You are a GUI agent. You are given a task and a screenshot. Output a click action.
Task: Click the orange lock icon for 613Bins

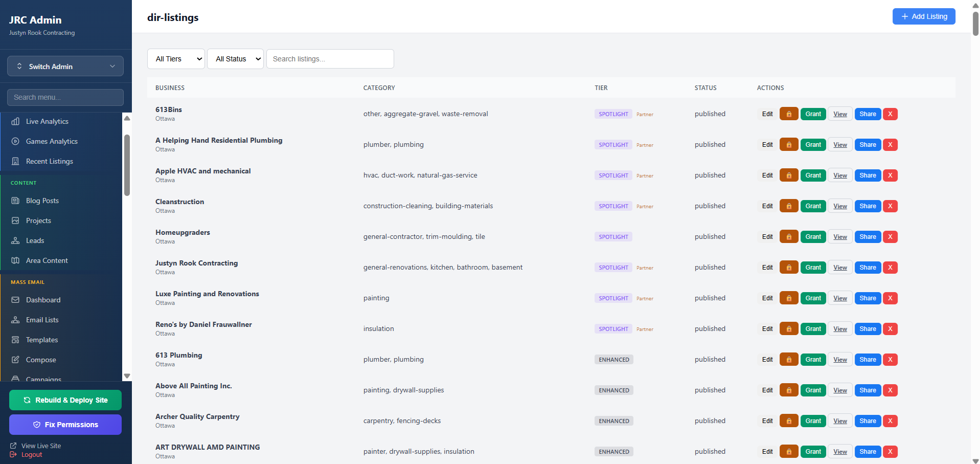click(x=788, y=114)
